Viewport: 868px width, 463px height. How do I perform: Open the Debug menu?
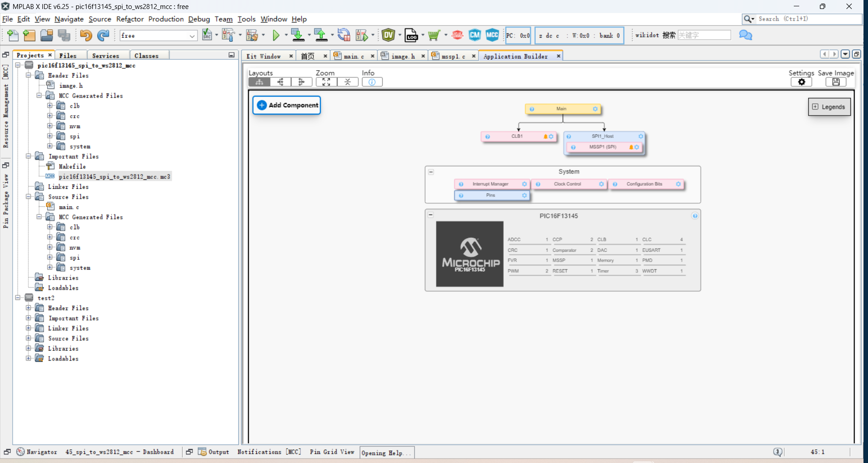199,19
